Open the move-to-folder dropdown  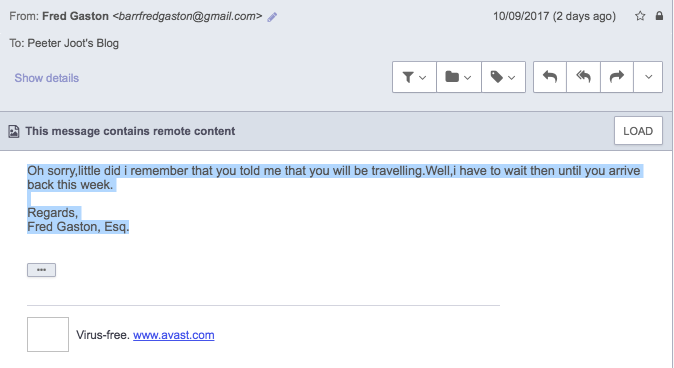pos(459,77)
